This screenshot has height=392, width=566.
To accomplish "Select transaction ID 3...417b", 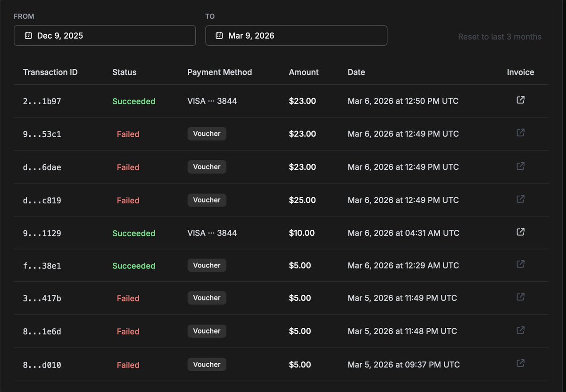I will click(x=42, y=299).
